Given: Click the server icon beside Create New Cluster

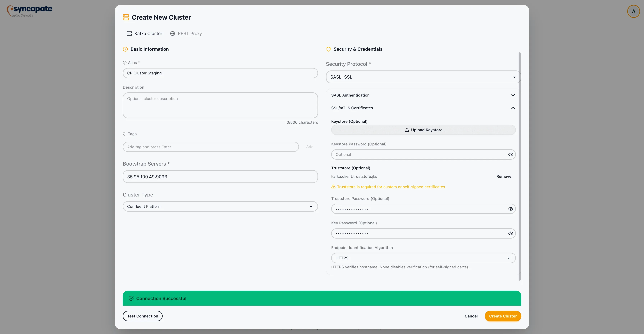Looking at the screenshot, I should 126,17.
